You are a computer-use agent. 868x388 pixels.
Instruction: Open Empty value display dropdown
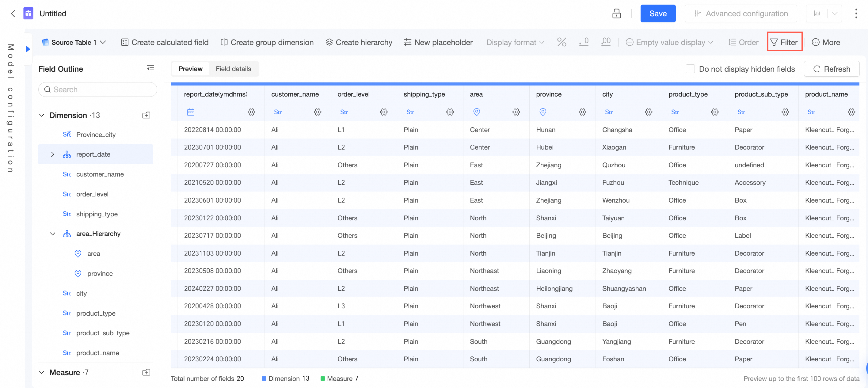point(669,42)
